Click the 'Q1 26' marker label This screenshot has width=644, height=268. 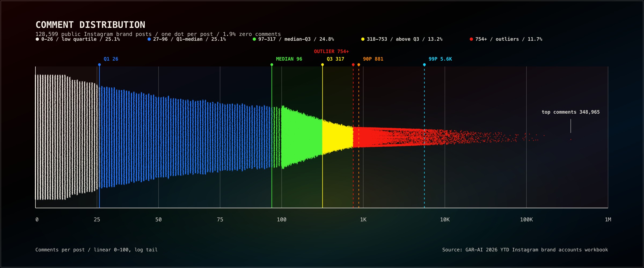(111, 59)
